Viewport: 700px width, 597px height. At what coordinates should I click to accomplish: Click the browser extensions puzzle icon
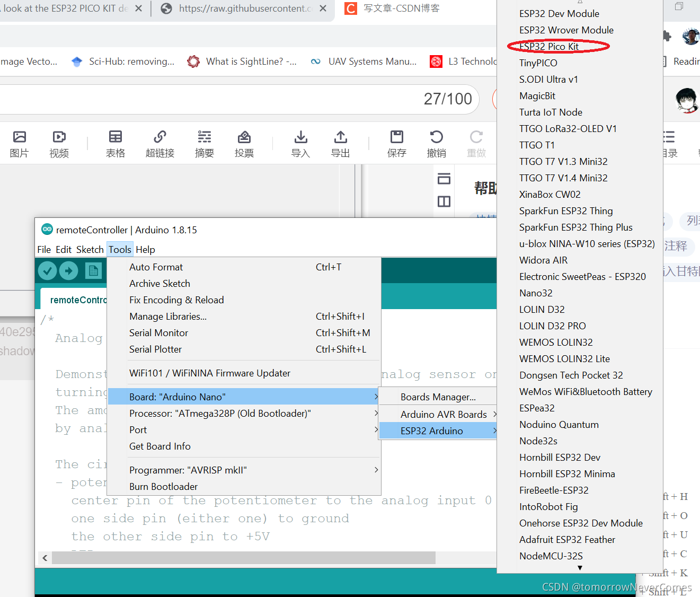(x=666, y=36)
